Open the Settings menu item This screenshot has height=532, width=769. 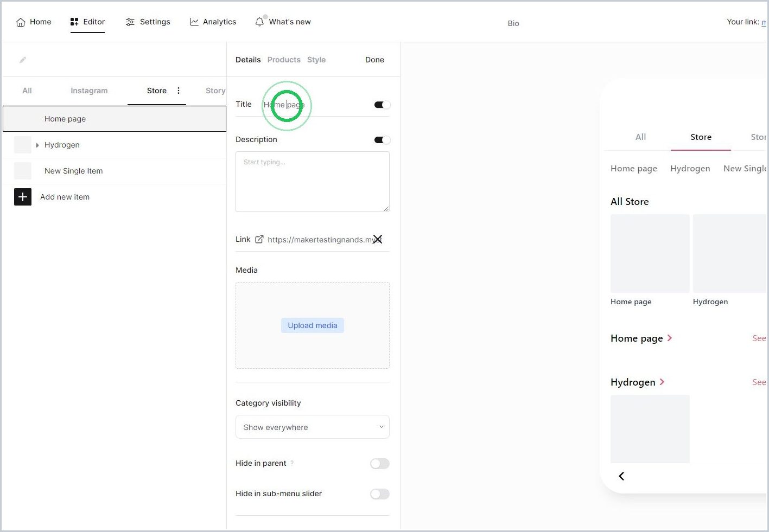pos(148,22)
